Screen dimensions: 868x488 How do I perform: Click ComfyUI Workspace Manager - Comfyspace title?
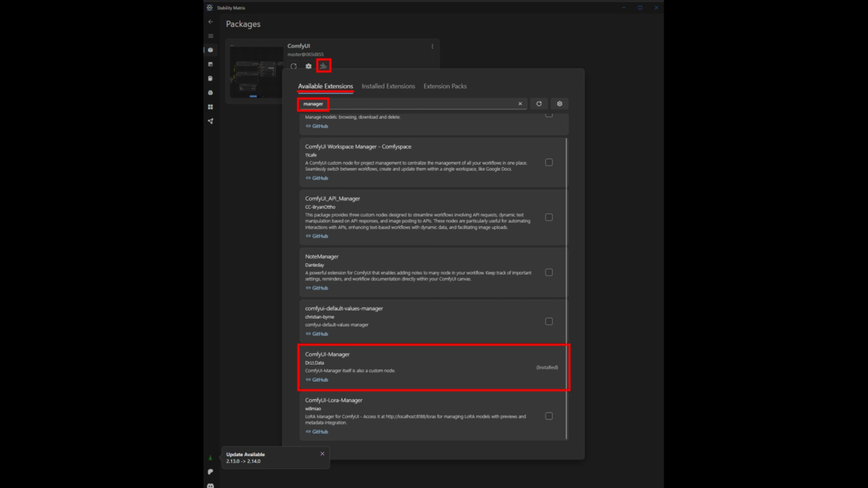coord(358,147)
